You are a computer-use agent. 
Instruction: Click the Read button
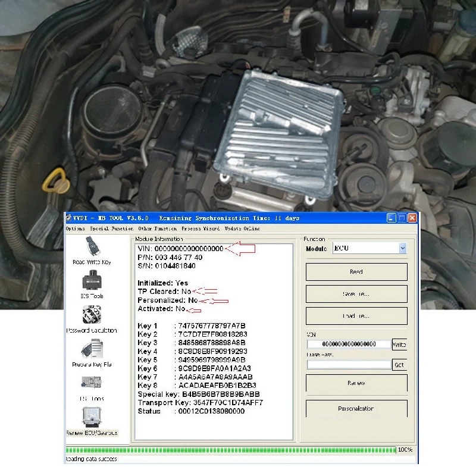pos(356,272)
